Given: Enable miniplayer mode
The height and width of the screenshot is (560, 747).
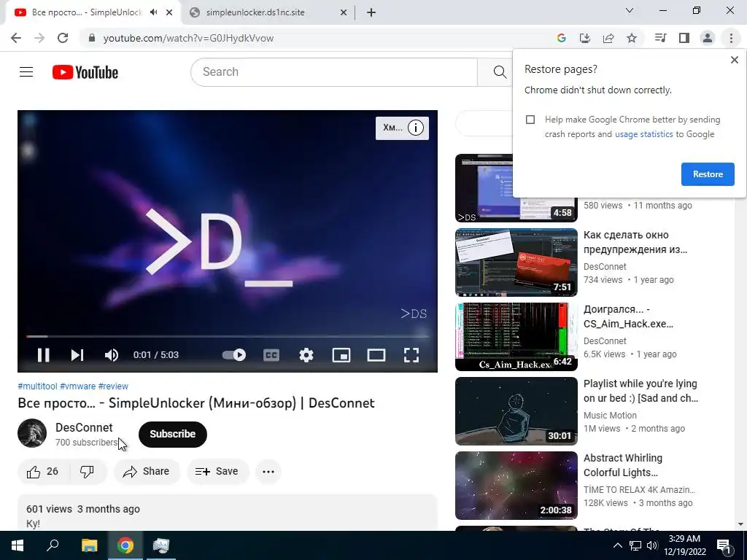Looking at the screenshot, I should (x=341, y=355).
